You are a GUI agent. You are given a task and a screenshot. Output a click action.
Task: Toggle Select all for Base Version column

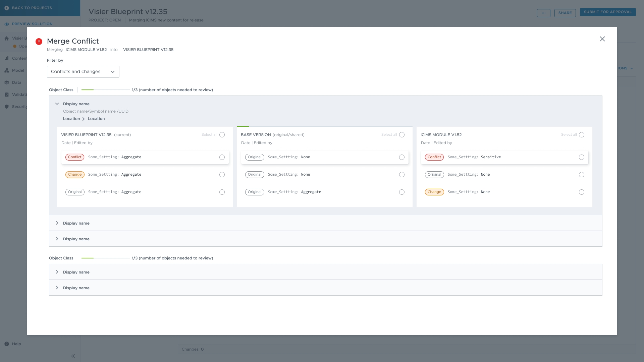(402, 135)
